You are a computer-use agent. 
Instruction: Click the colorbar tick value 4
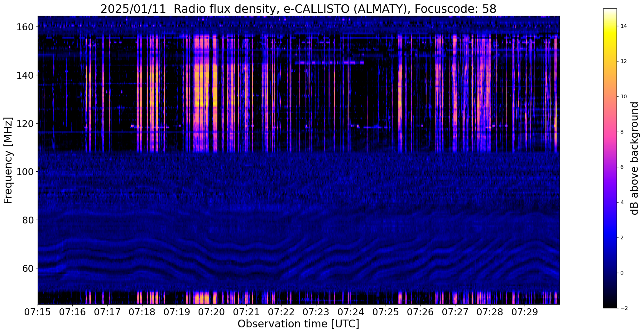point(622,203)
